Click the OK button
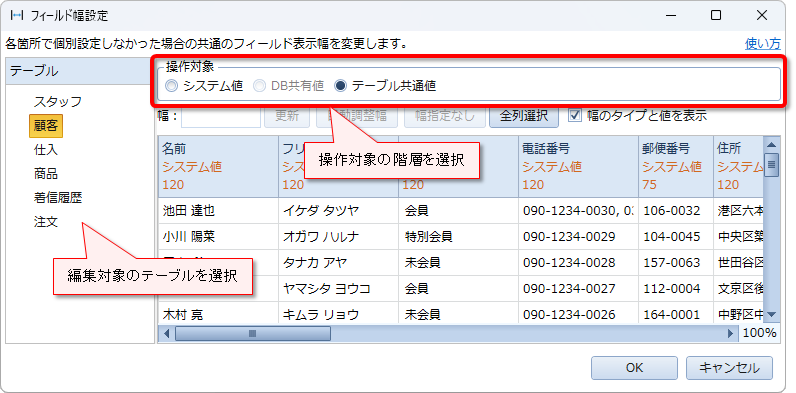The image size is (796, 393). coord(634,368)
